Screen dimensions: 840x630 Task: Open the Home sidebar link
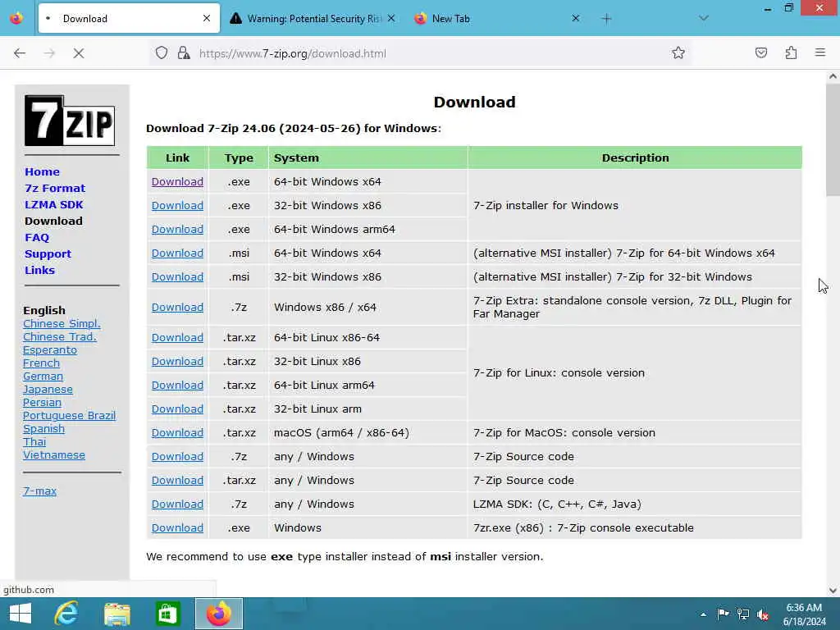(x=43, y=172)
